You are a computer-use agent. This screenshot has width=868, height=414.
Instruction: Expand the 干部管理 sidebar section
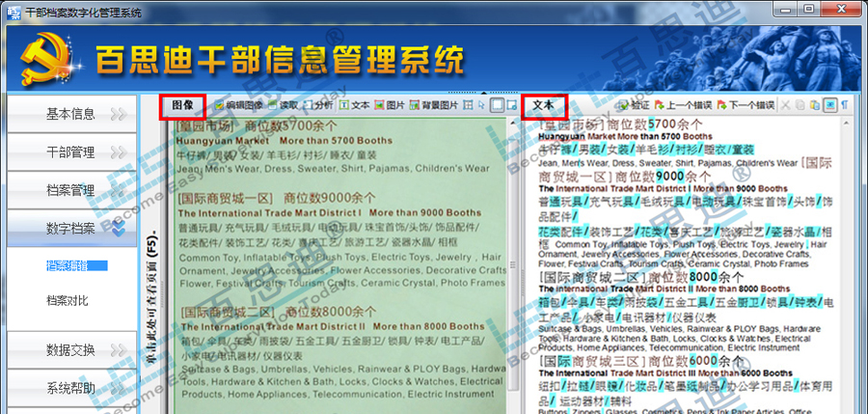coord(72,152)
